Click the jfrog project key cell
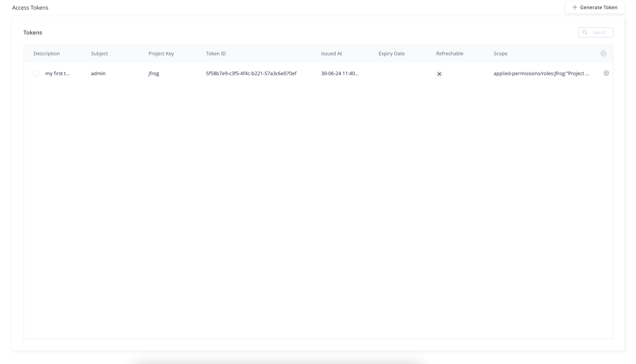Image resolution: width=636 pixels, height=364 pixels. tap(154, 73)
